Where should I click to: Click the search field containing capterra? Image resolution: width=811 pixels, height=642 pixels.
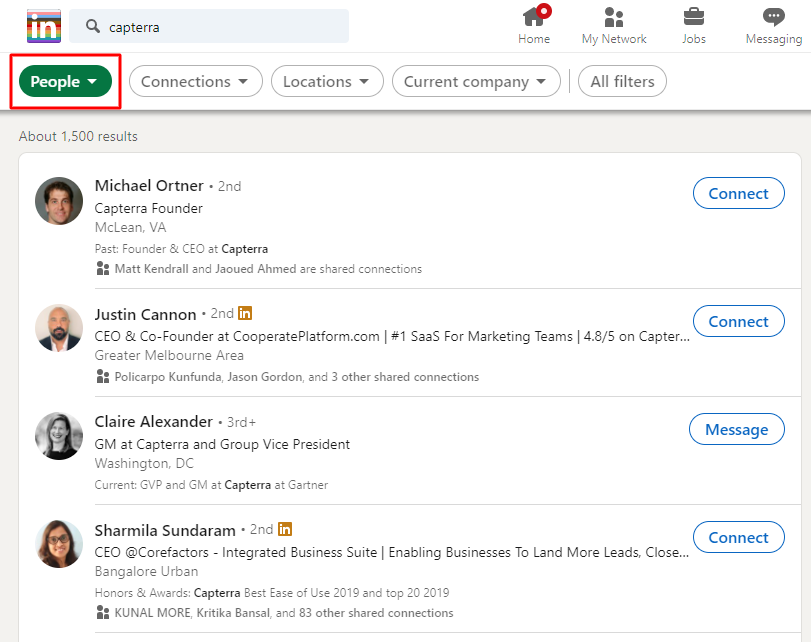click(x=209, y=26)
